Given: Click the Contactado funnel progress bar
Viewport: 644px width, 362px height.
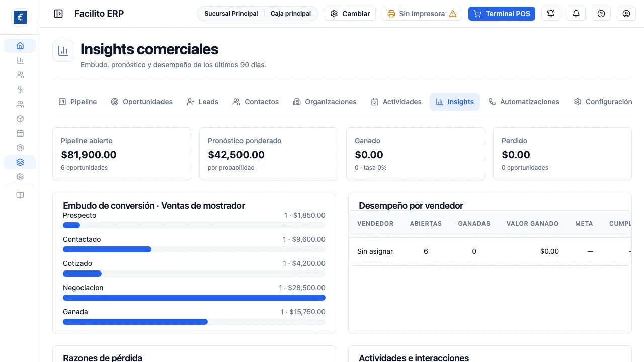Looking at the screenshot, I should pyautogui.click(x=194, y=249).
